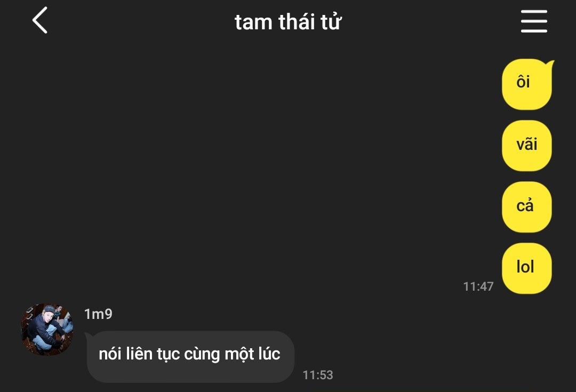Click the 1m9 sender name label

point(98,314)
